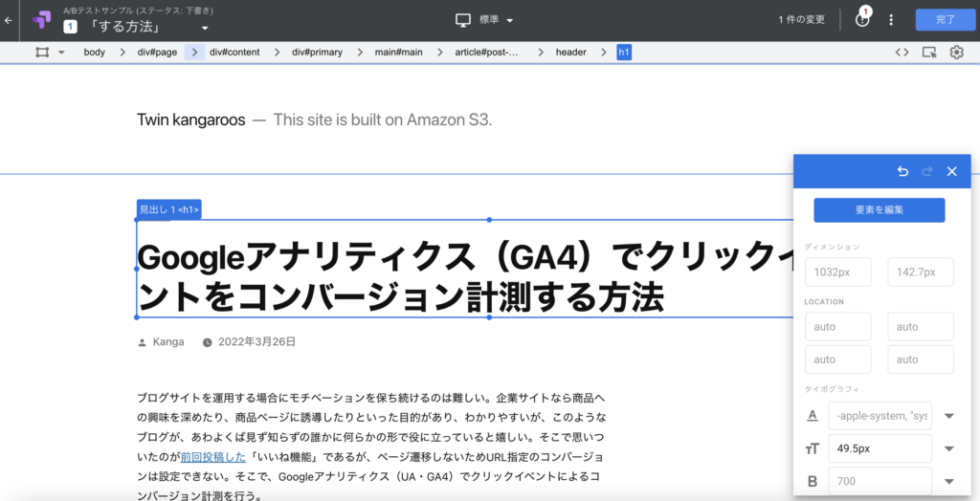980x501 pixels.
Task: Expand the font family dropdown arrow
Action: click(x=948, y=416)
